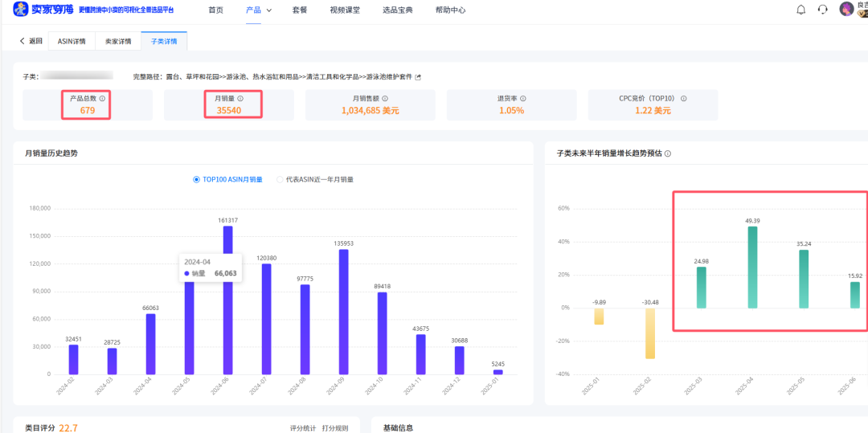Click the 2024-08 bar labeled 97775
Image resolution: width=868 pixels, height=433 pixels.
[305, 329]
